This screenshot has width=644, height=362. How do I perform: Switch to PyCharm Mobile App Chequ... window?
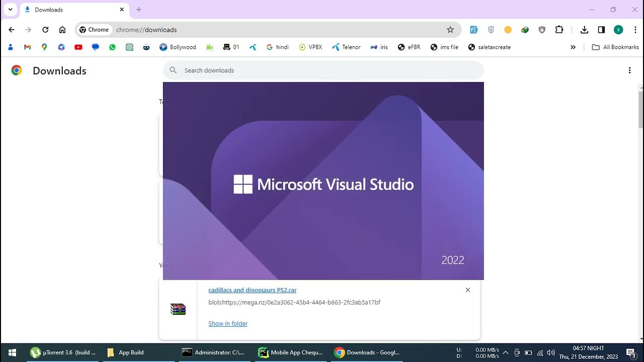pyautogui.click(x=291, y=352)
